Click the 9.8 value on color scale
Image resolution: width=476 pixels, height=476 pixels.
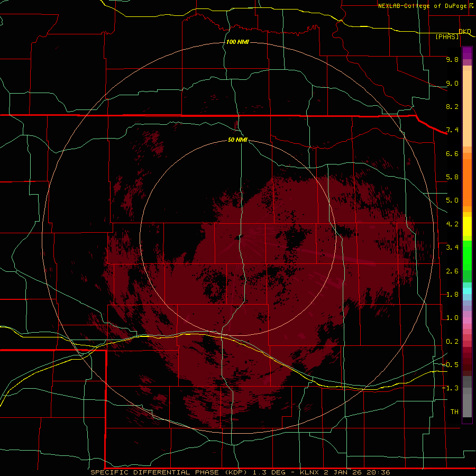coord(452,59)
